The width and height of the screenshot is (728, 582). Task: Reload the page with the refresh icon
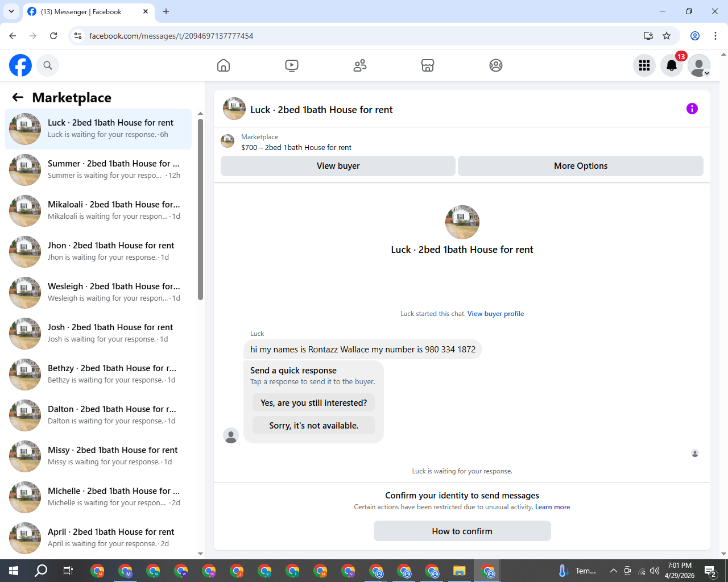53,36
